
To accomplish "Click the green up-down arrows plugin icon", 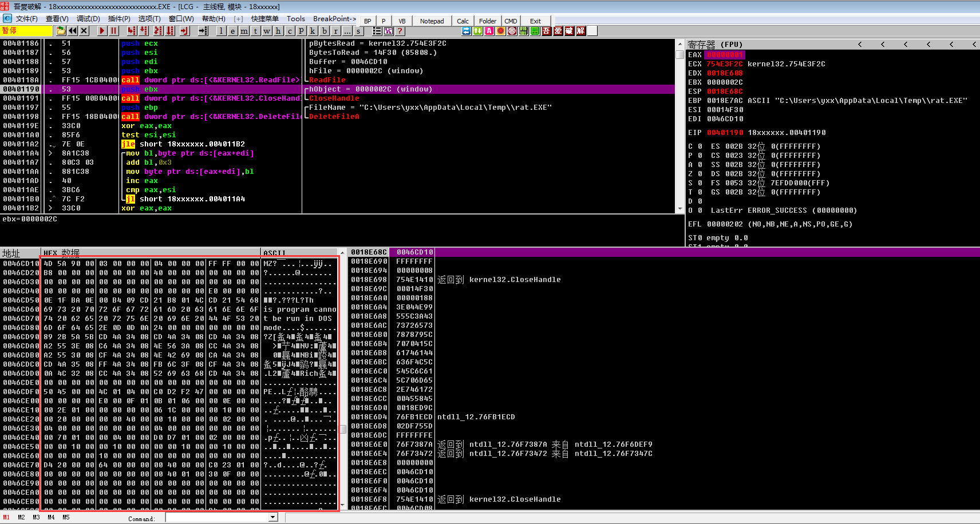I will [x=477, y=31].
